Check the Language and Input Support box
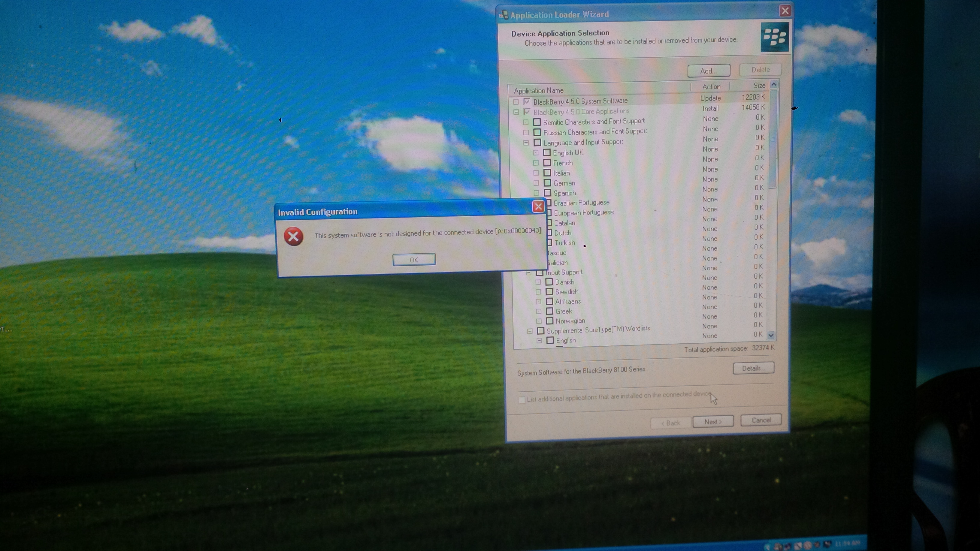 tap(537, 143)
